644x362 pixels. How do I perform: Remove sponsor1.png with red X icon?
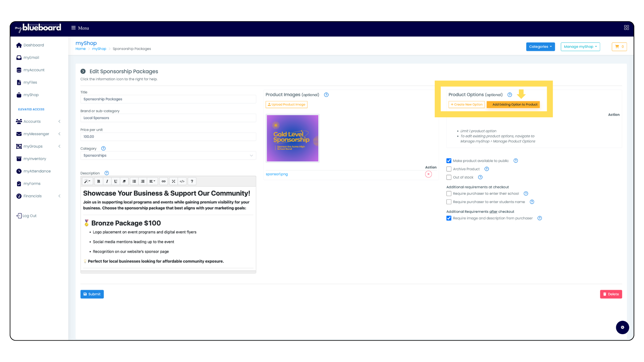[428, 174]
